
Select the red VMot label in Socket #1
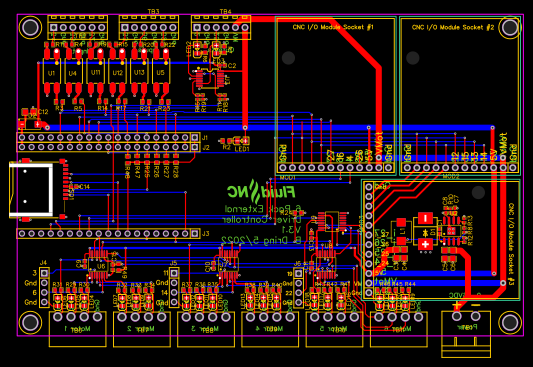tap(379, 143)
